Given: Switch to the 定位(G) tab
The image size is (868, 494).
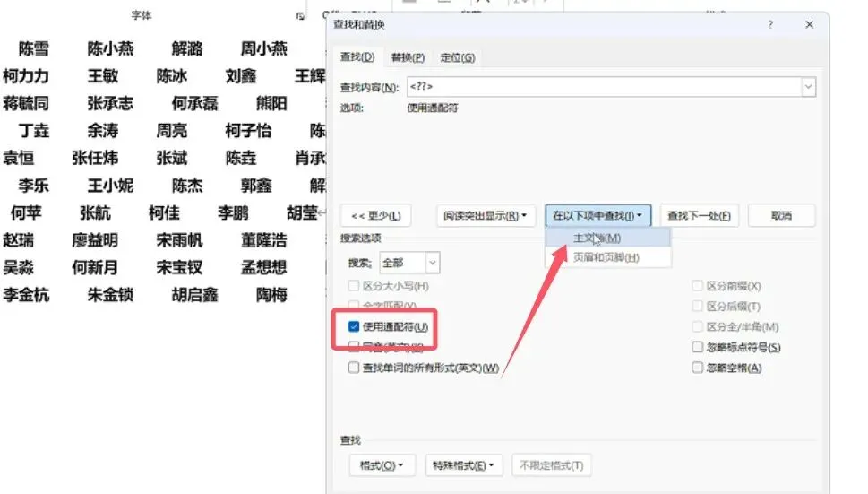Looking at the screenshot, I should point(457,57).
